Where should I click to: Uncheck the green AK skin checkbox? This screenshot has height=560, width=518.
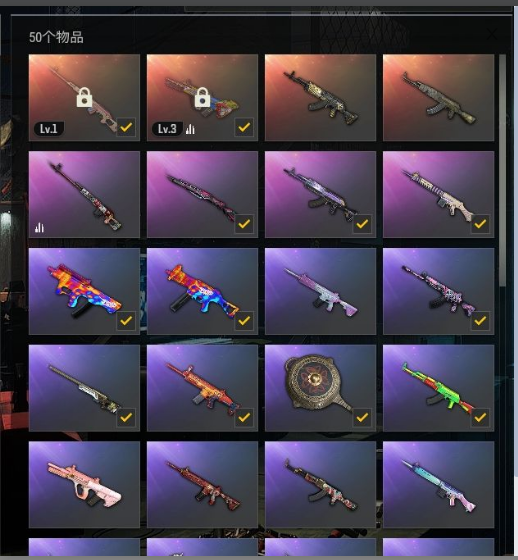[480, 417]
